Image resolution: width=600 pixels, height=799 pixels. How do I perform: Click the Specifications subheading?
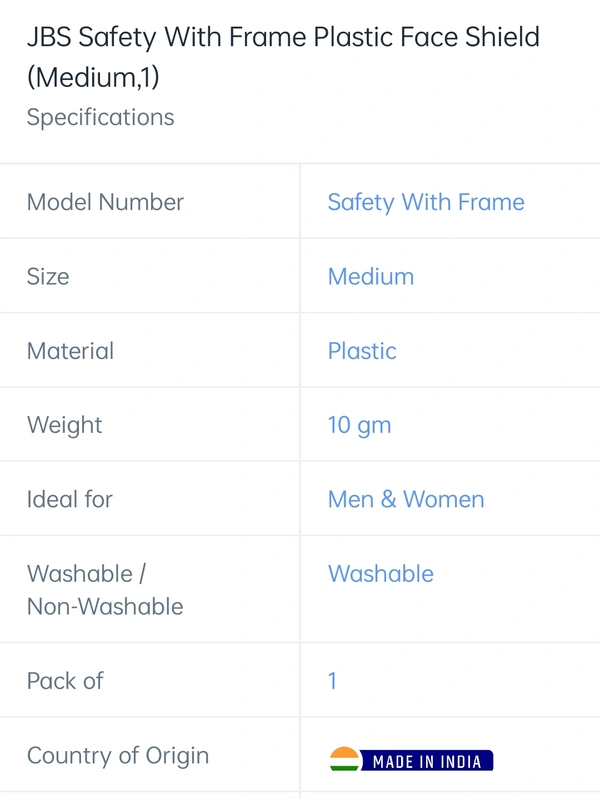100,118
